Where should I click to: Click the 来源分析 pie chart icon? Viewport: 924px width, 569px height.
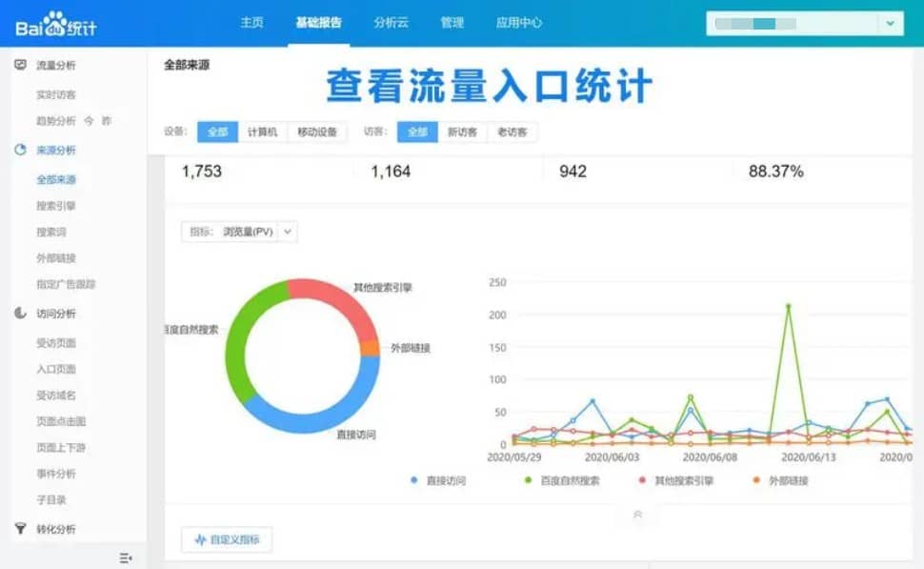[21, 150]
